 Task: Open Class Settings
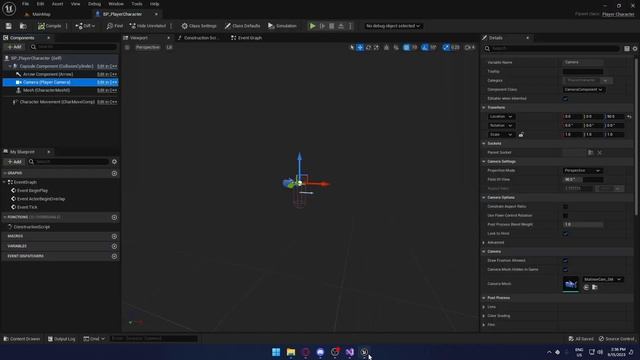point(199,26)
